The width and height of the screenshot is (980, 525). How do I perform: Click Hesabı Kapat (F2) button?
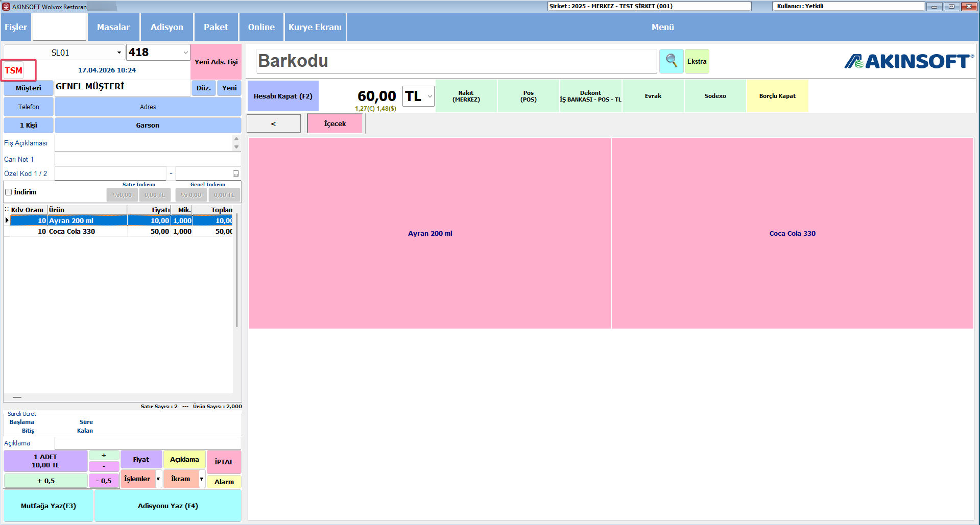[x=283, y=96]
